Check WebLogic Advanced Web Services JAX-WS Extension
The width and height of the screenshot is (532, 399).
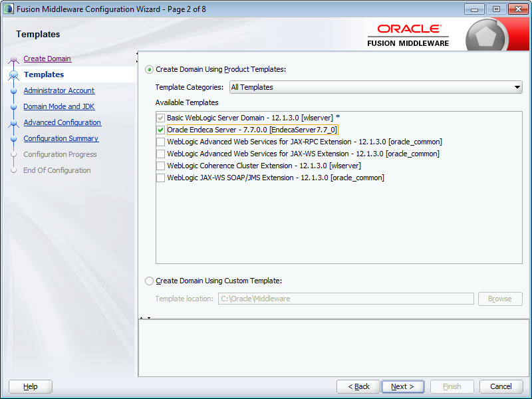point(160,154)
